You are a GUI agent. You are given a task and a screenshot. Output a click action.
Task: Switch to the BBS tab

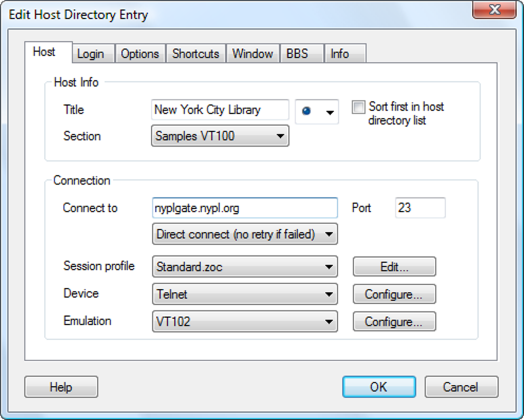[x=297, y=54]
